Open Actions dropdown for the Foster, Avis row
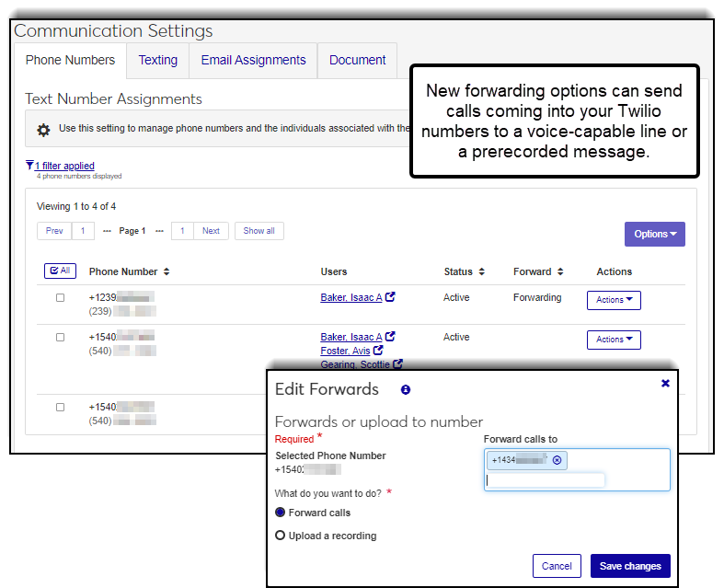724x588 pixels. (614, 340)
